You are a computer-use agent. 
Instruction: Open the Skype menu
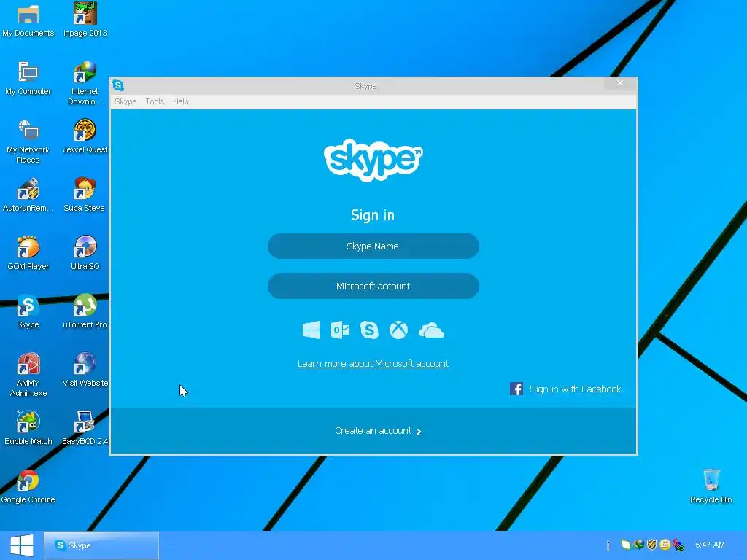point(125,101)
